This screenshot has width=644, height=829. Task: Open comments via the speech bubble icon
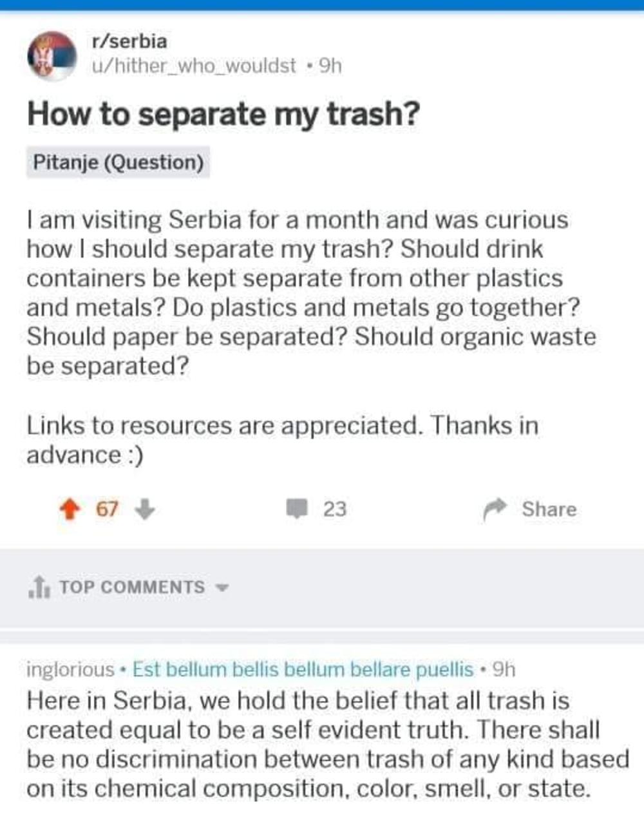[x=297, y=510]
